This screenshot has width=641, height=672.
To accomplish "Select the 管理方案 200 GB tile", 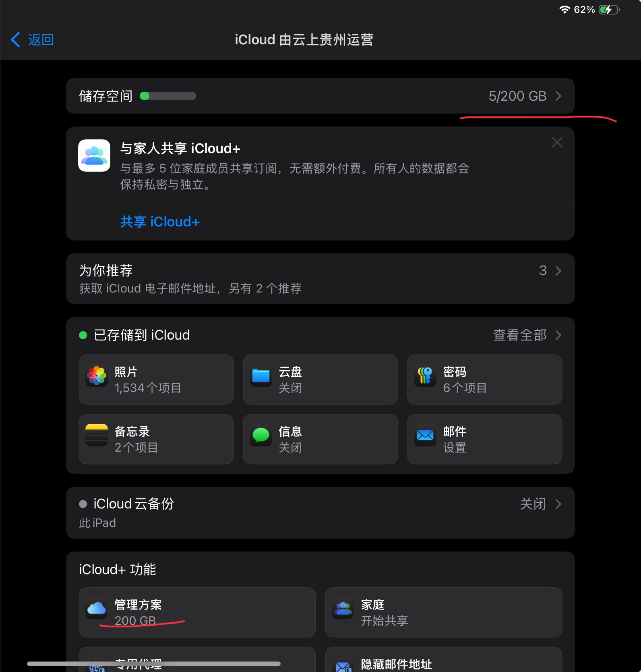I will click(x=197, y=612).
